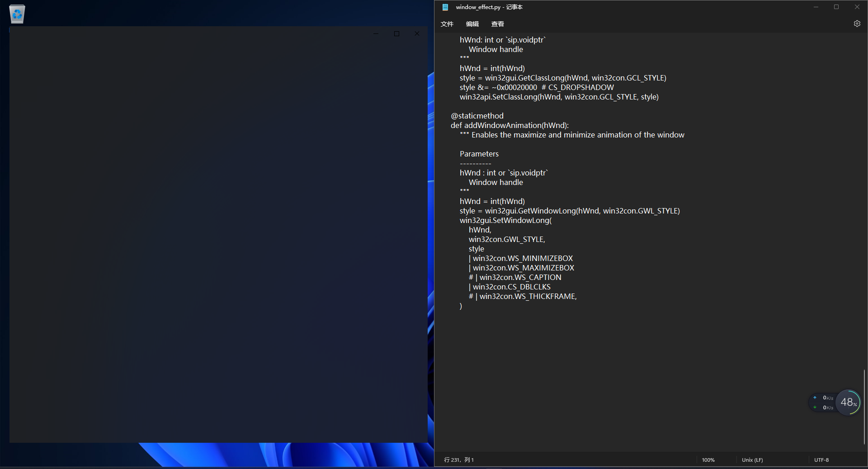Open the Recycle Bin on the desktop
This screenshot has width=868, height=469.
pos(17,14)
